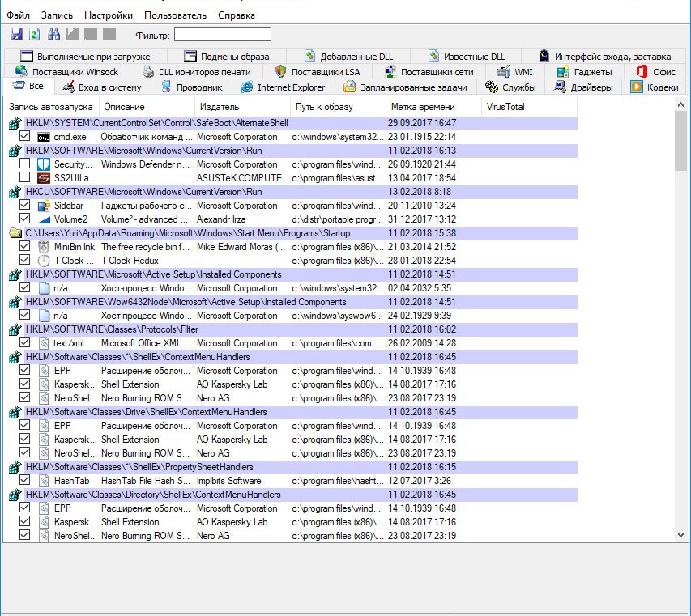Switch to the Службы tab

(511, 87)
